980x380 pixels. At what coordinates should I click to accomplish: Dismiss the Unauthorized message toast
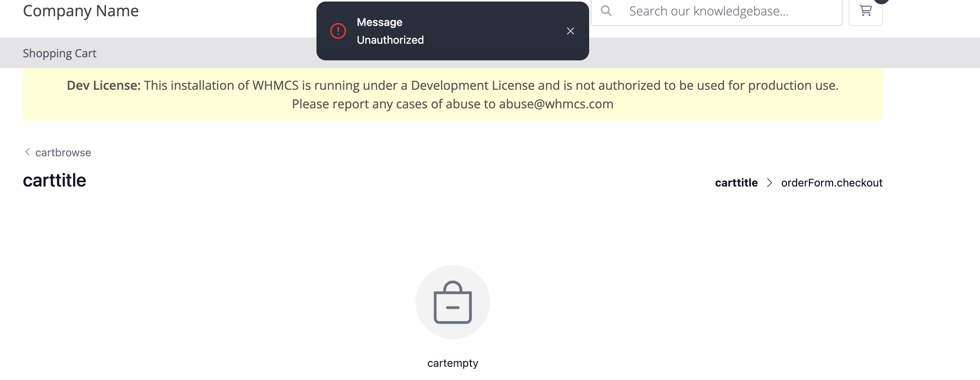click(570, 31)
